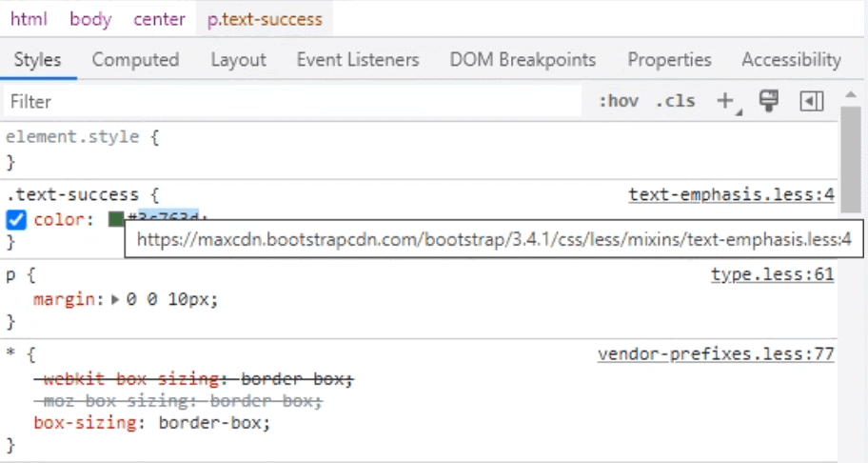Expand the margin shorthand triangle
This screenshot has width=868, height=463.
point(116,299)
